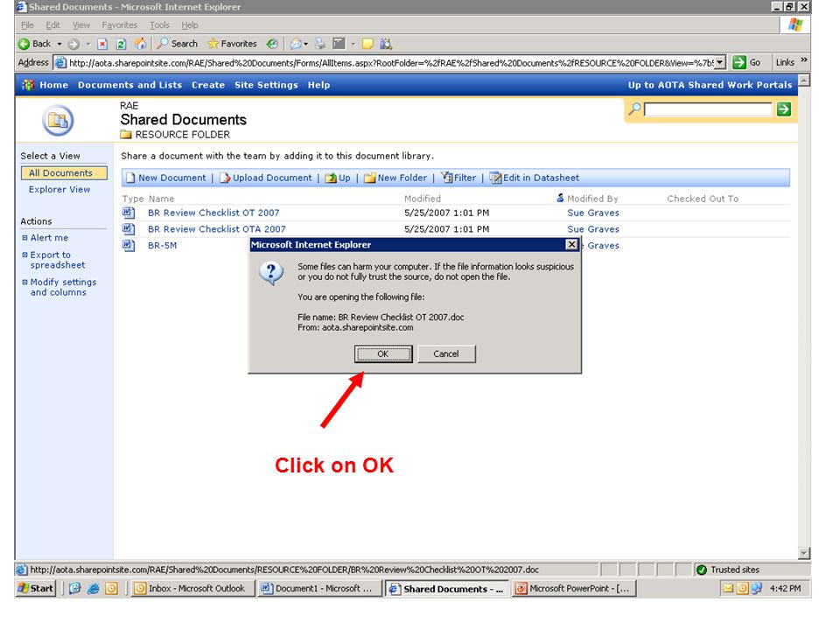Click the Edit page icon in toolbar

[339, 44]
